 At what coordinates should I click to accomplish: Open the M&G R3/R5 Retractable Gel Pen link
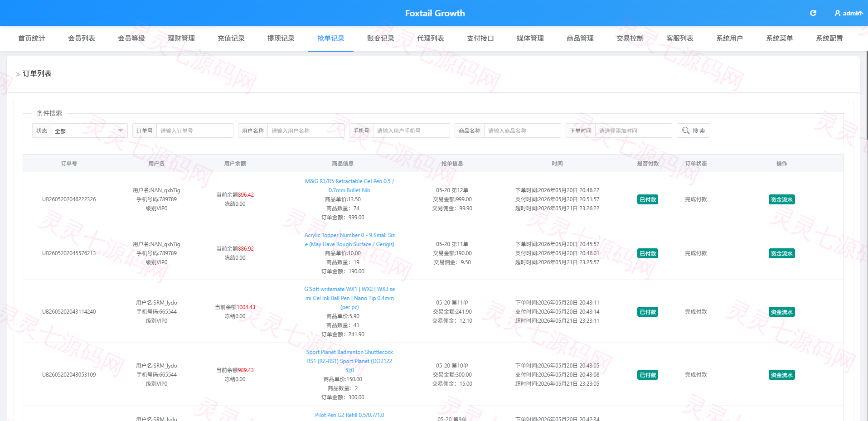[x=349, y=186]
